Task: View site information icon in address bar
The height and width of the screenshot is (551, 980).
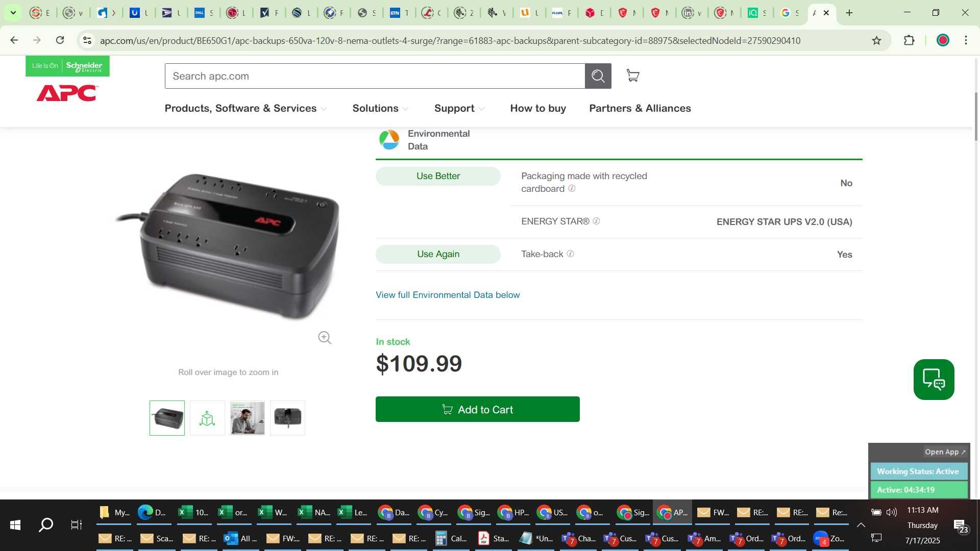Action: pos(87,40)
